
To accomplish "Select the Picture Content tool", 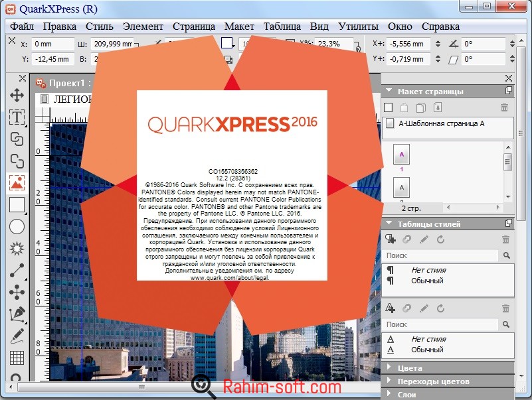I will [17, 183].
